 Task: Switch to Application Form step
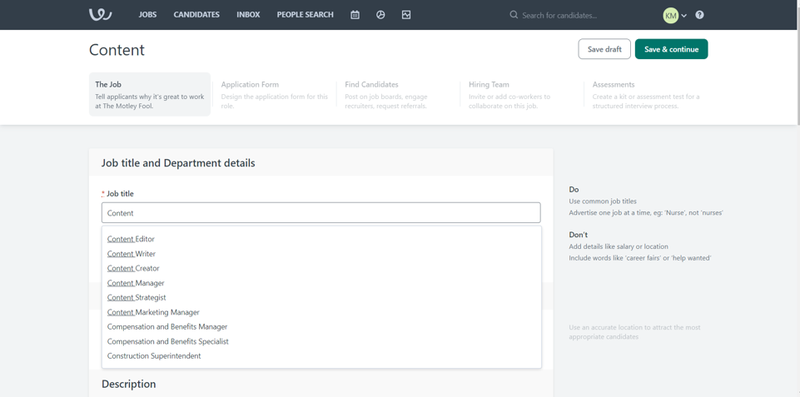click(x=274, y=94)
